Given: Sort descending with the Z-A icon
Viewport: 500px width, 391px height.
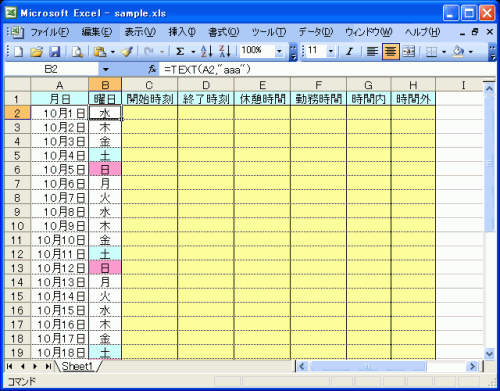Looking at the screenshot, I should point(225,52).
